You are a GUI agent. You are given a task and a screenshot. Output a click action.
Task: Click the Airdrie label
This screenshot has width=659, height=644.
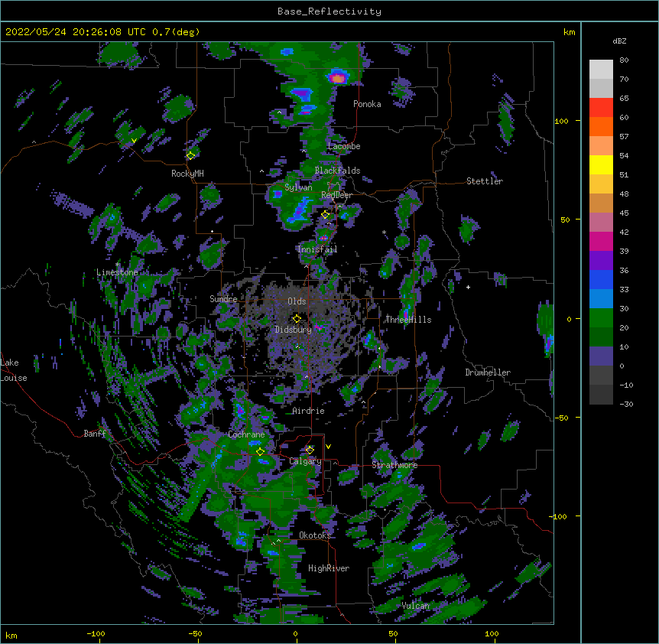pyautogui.click(x=309, y=411)
